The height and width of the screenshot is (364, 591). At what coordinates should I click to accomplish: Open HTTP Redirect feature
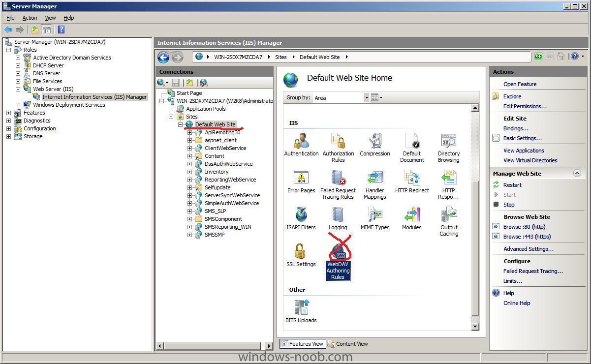click(412, 182)
